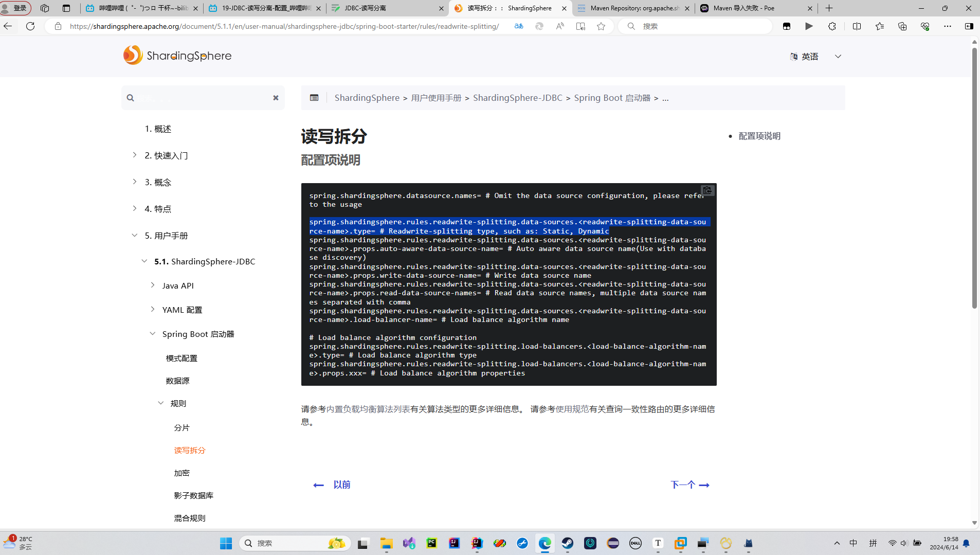Open the translate page icon in address bar
Image resolution: width=980 pixels, height=555 pixels.
[x=519, y=26]
